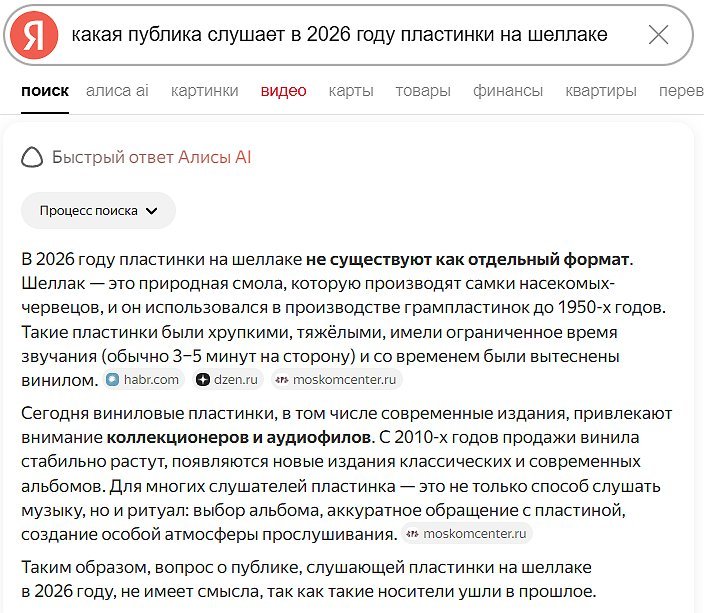Open the partially visible перев tab
The width and height of the screenshot is (704, 613).
(680, 91)
